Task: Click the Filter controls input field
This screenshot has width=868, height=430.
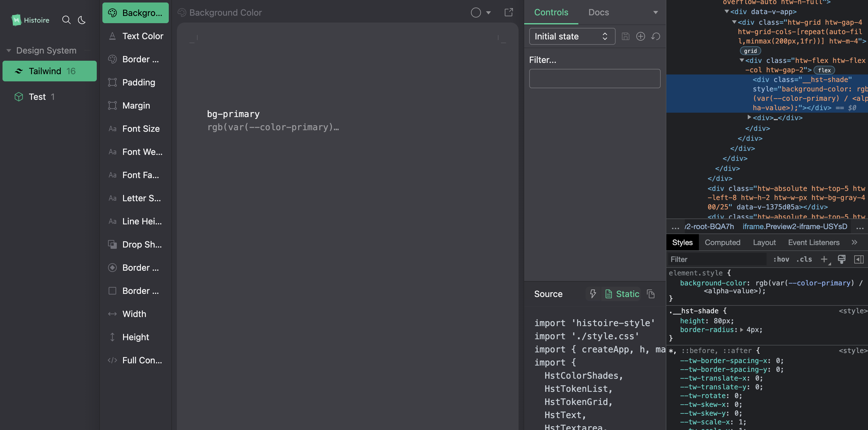Action: coord(594,78)
